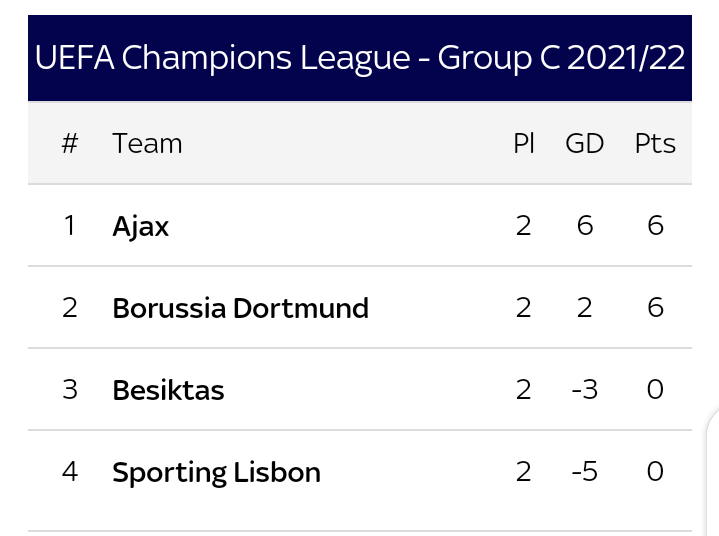Click Sporting Lisbon's goal difference of -5
This screenshot has width=719, height=536.
click(585, 471)
